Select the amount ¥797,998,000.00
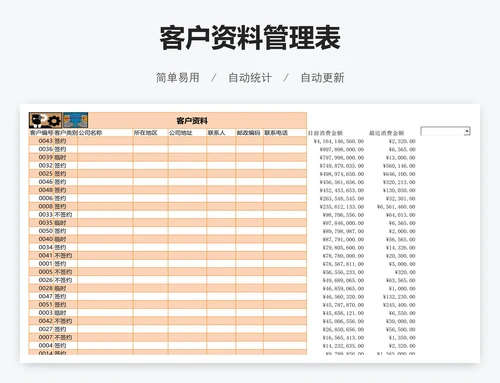This screenshot has height=383, width=500. [x=342, y=158]
